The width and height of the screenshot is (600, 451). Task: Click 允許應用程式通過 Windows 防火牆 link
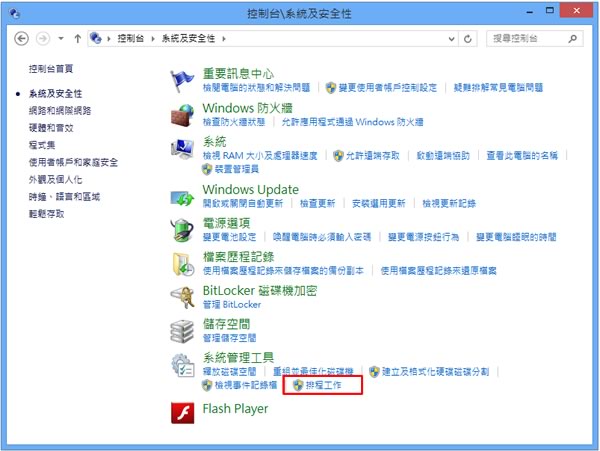click(352, 122)
